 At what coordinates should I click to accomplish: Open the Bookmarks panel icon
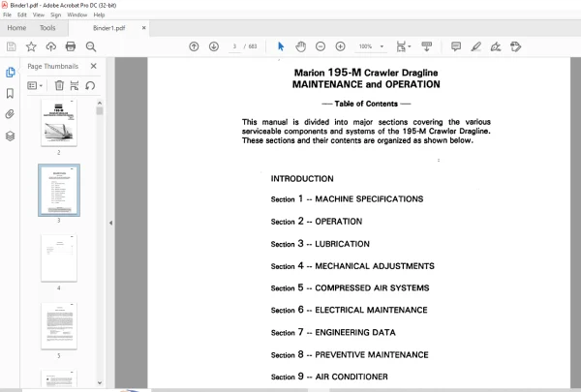click(x=10, y=93)
